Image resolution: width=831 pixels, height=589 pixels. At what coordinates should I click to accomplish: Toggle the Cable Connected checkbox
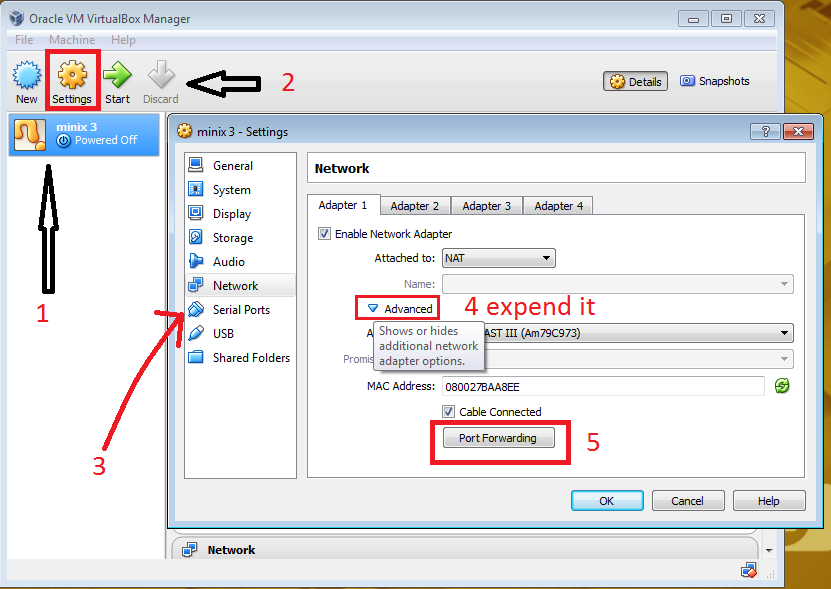click(448, 411)
